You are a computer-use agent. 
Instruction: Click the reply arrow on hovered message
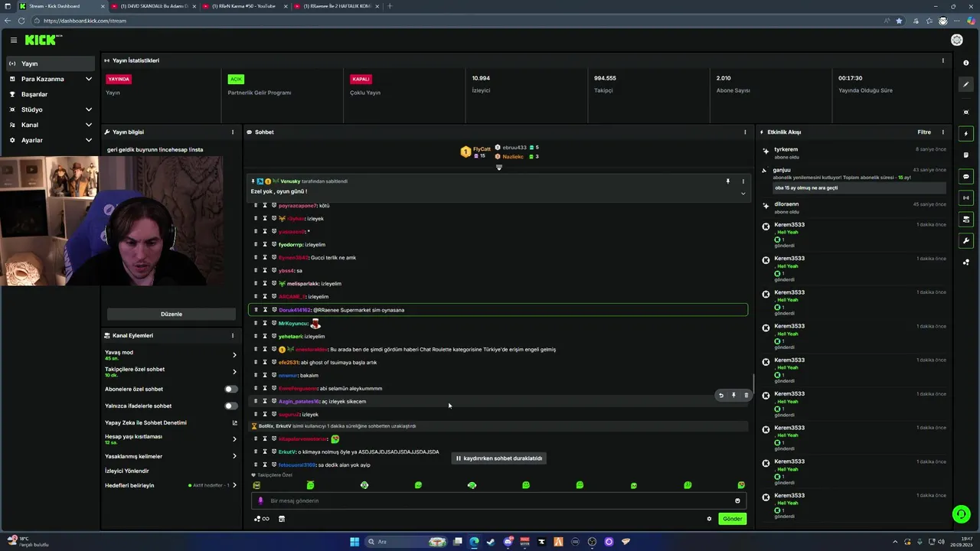720,396
